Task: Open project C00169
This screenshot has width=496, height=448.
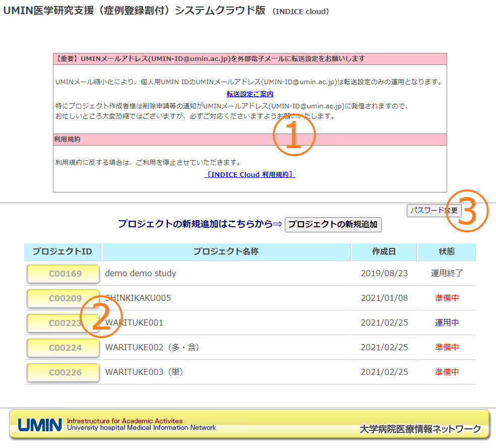Action: (x=63, y=274)
